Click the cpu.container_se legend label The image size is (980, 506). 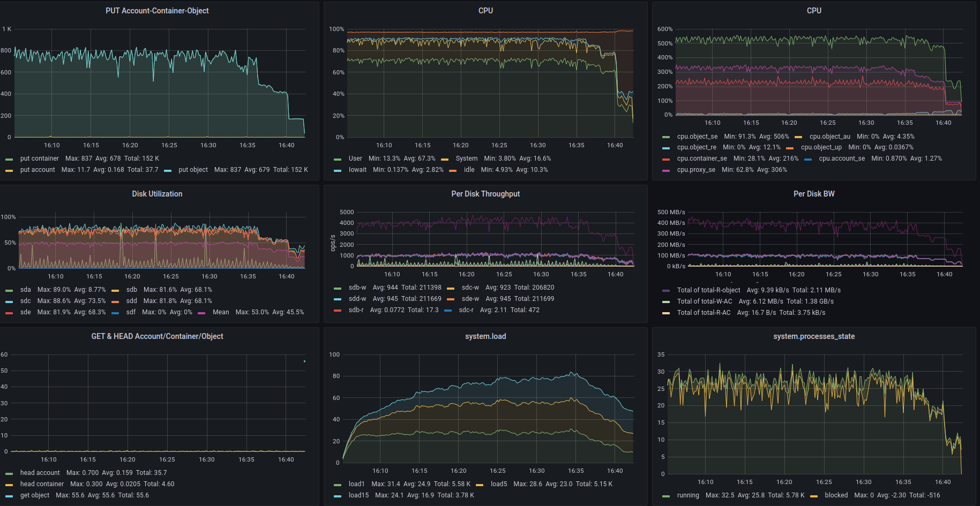(x=701, y=158)
